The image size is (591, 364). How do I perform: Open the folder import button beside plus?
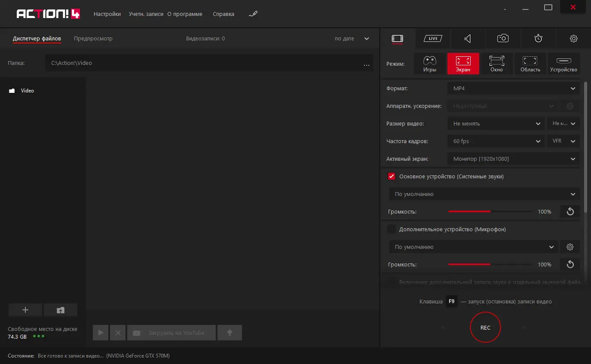coord(61,310)
